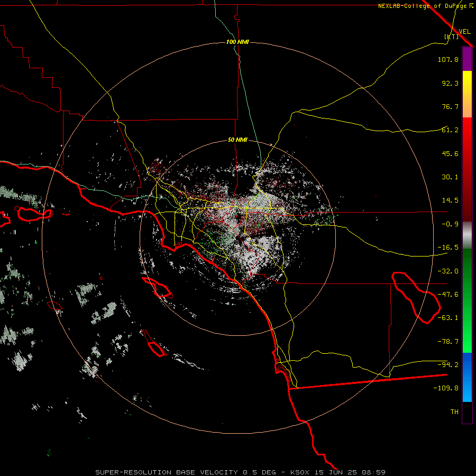
Task: Click the 100 NMI range ring label
Action: click(x=237, y=42)
